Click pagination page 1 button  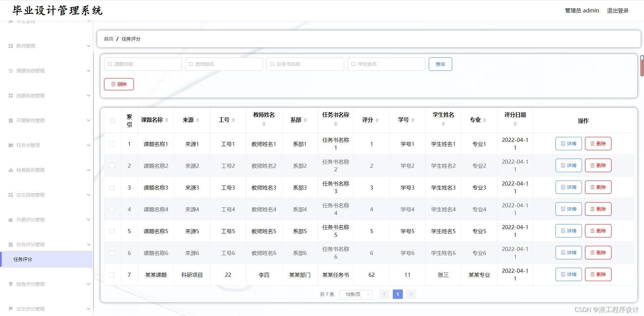point(397,294)
